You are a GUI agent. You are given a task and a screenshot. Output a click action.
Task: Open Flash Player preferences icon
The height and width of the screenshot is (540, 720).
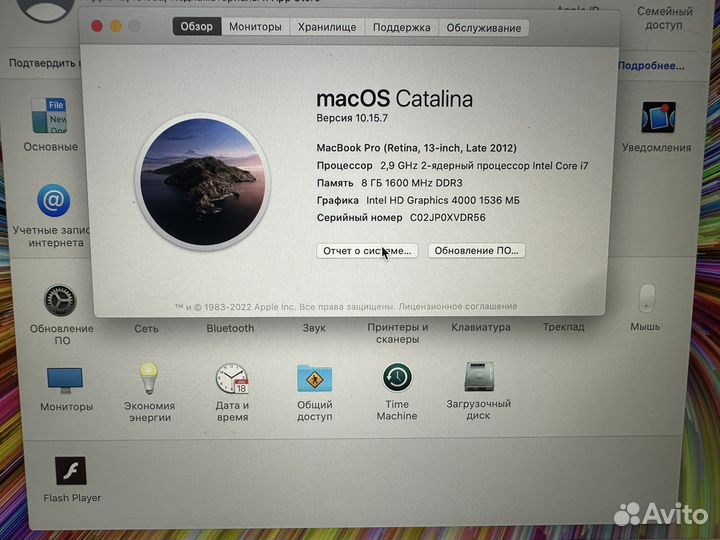click(71, 471)
